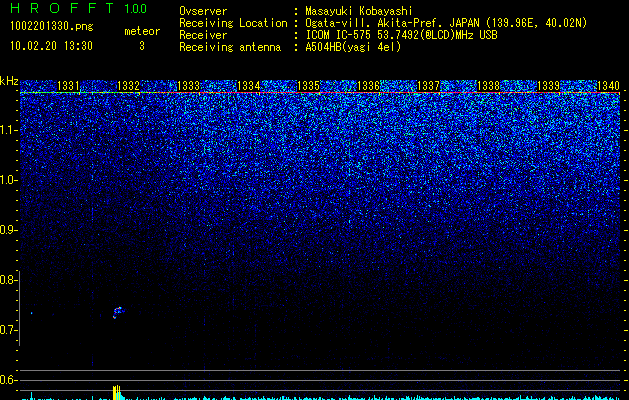Click observer name Masayuki Kobayashi
629x400 pixels.
pos(359,11)
